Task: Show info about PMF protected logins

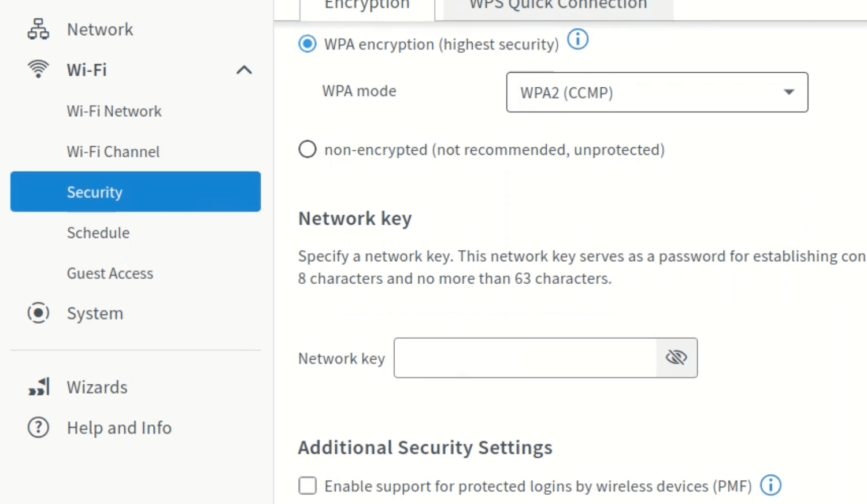Action: click(770, 486)
